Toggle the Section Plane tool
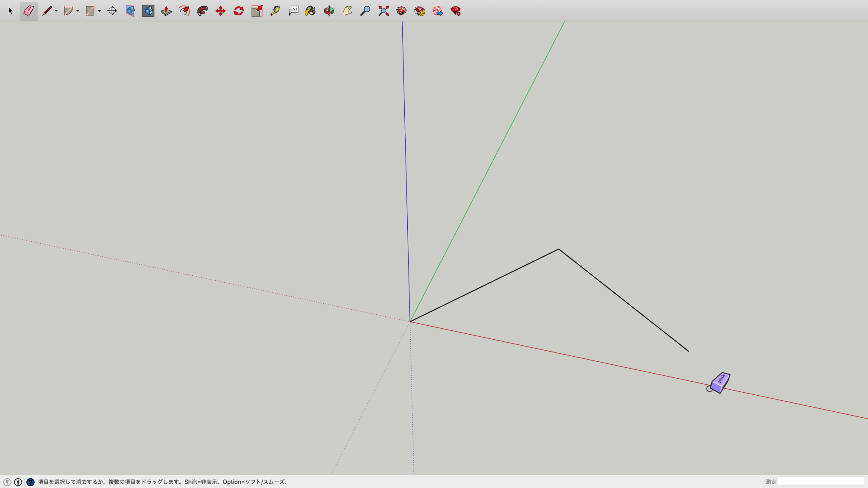This screenshot has width=868, height=488. point(112,11)
